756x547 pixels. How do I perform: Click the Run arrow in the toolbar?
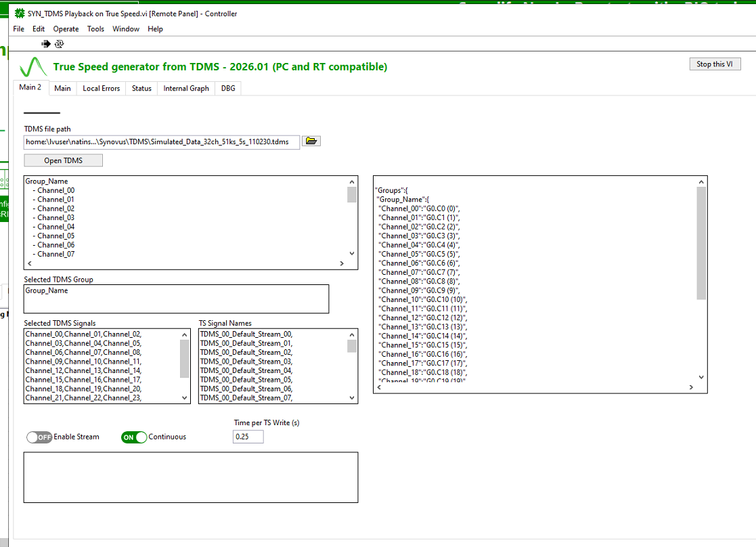[46, 44]
